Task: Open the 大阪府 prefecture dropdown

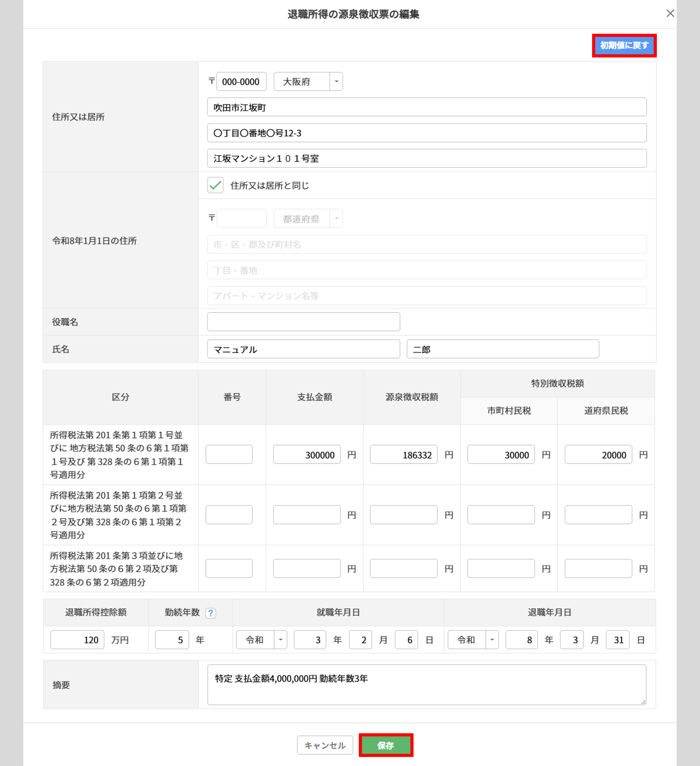Action: 308,82
